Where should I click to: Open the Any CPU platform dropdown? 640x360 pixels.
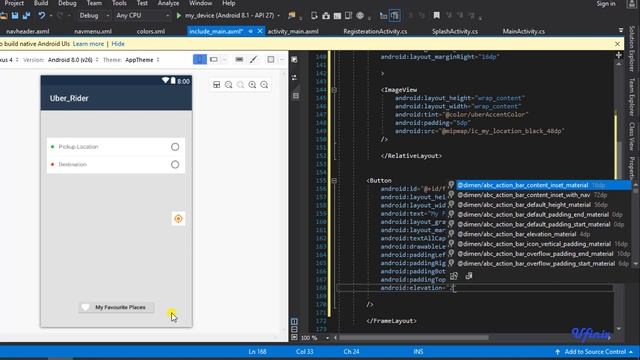point(142,16)
